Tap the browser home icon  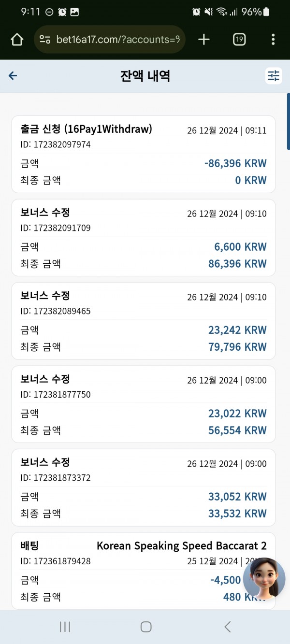click(x=17, y=40)
